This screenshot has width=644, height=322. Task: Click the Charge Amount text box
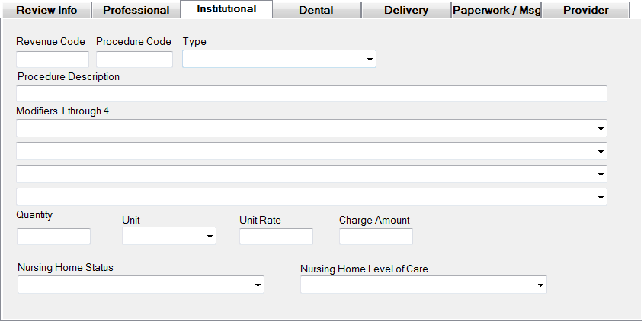pyautogui.click(x=376, y=237)
